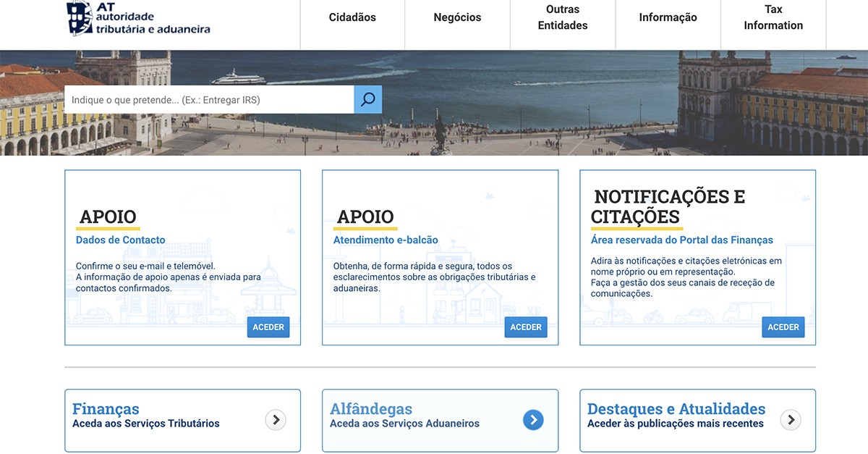
Task: Click the search input field
Action: coord(203,99)
